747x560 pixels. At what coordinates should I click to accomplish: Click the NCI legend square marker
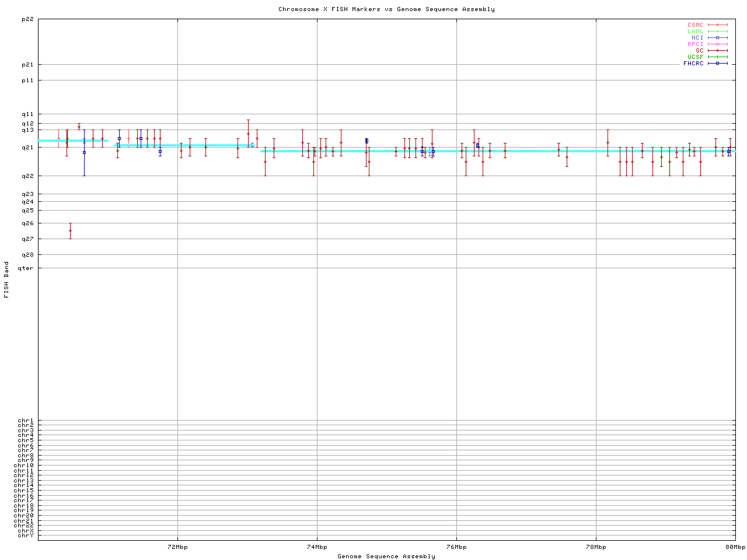click(717, 38)
